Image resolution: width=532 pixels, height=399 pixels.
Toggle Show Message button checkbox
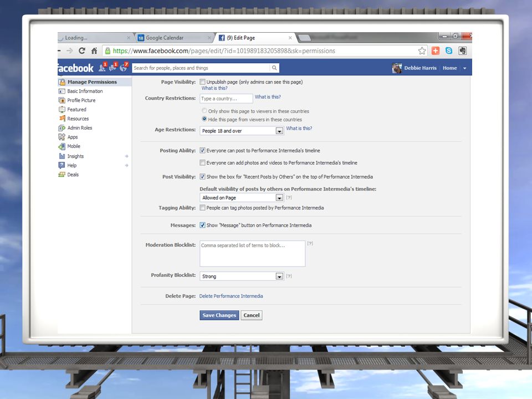tap(203, 225)
